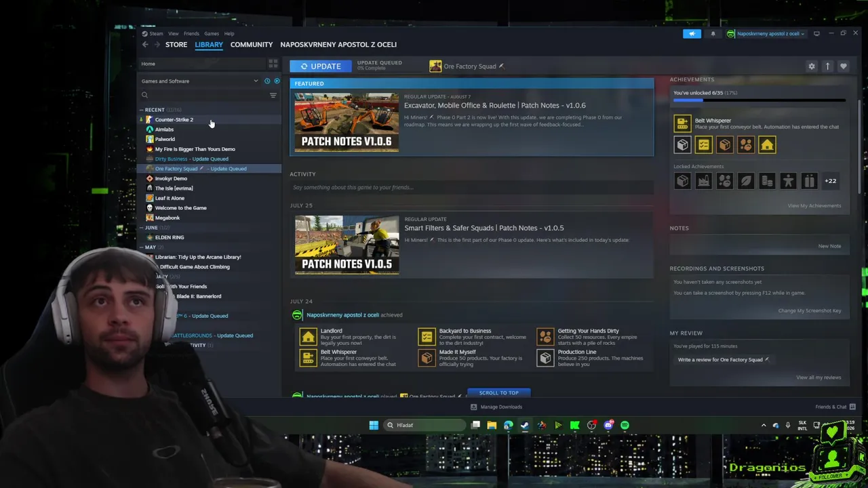
Task: Open Manage Downloads
Action: point(496,407)
